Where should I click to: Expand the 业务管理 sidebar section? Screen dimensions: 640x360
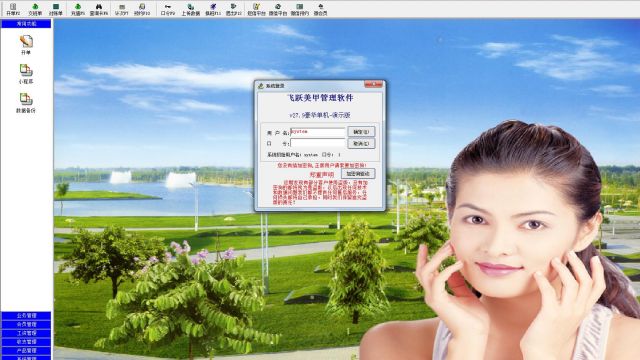click(x=26, y=316)
